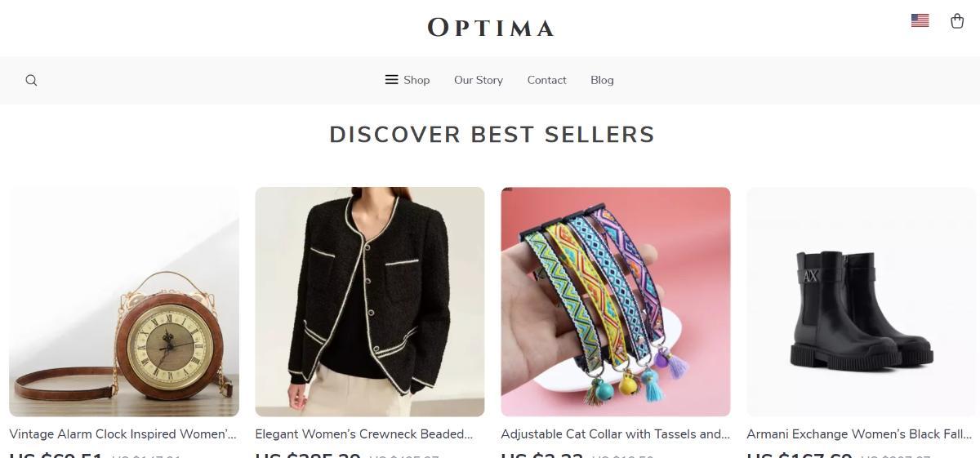The height and width of the screenshot is (458, 980).
Task: Open the Contact page
Action: (x=546, y=80)
